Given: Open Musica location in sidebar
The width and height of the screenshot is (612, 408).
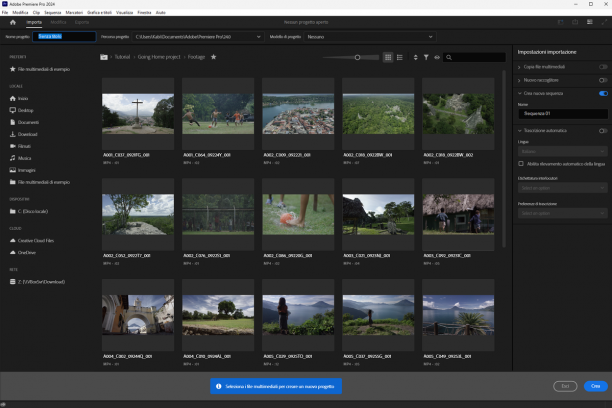Looking at the screenshot, I should point(20,158).
